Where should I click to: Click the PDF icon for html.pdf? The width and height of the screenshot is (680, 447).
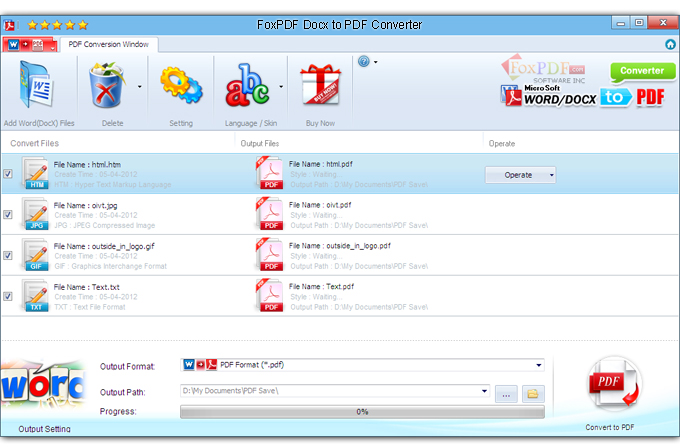[x=270, y=173]
